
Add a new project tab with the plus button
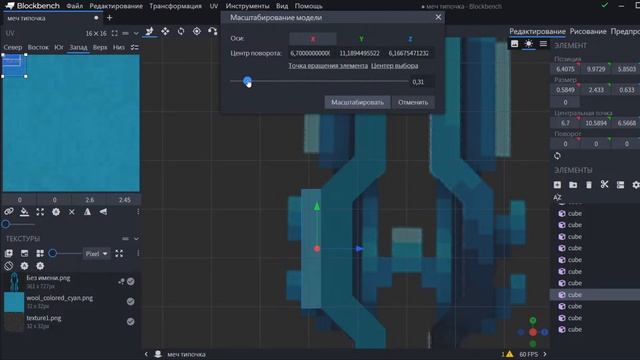109,18
